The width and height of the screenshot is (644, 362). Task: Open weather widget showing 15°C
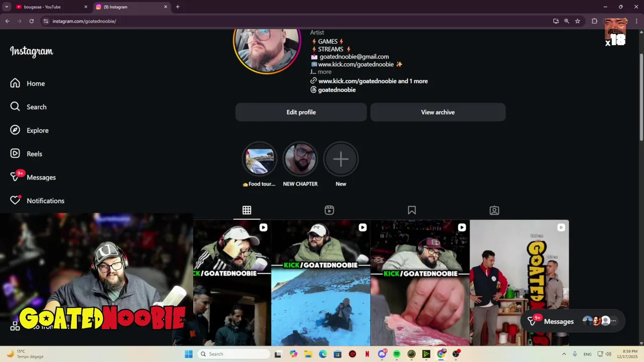25,354
